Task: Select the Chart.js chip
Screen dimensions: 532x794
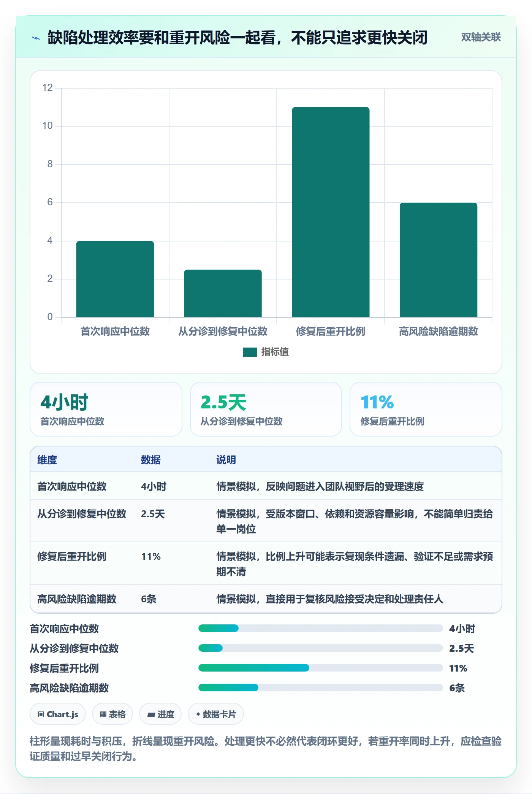Action: (x=58, y=714)
